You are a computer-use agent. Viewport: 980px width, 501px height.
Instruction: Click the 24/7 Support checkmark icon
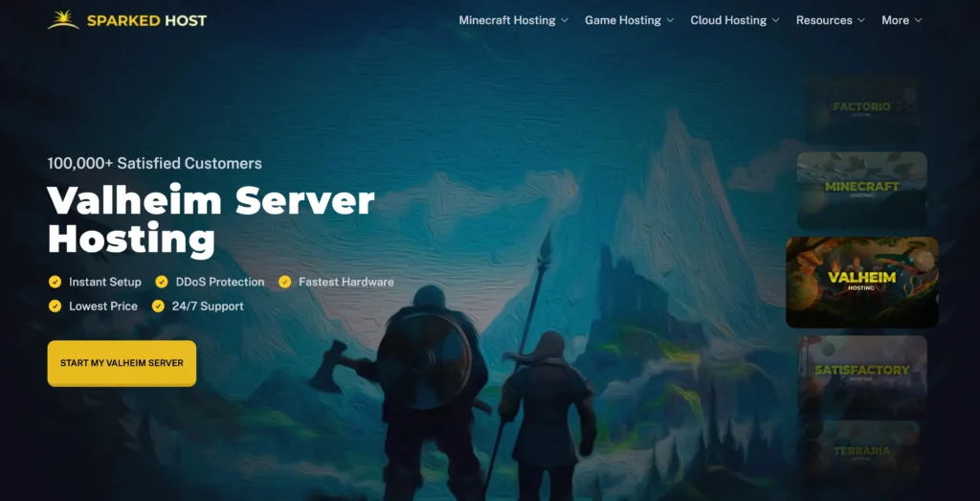158,307
